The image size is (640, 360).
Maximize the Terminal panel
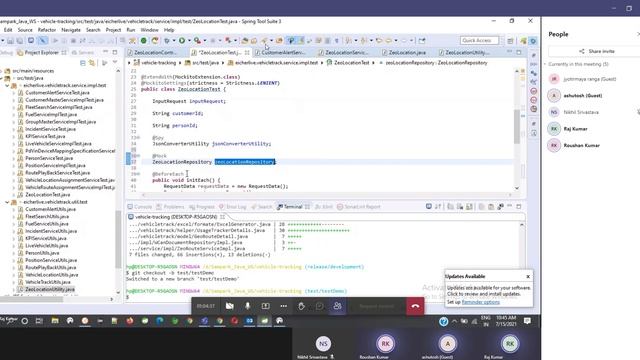(519, 207)
